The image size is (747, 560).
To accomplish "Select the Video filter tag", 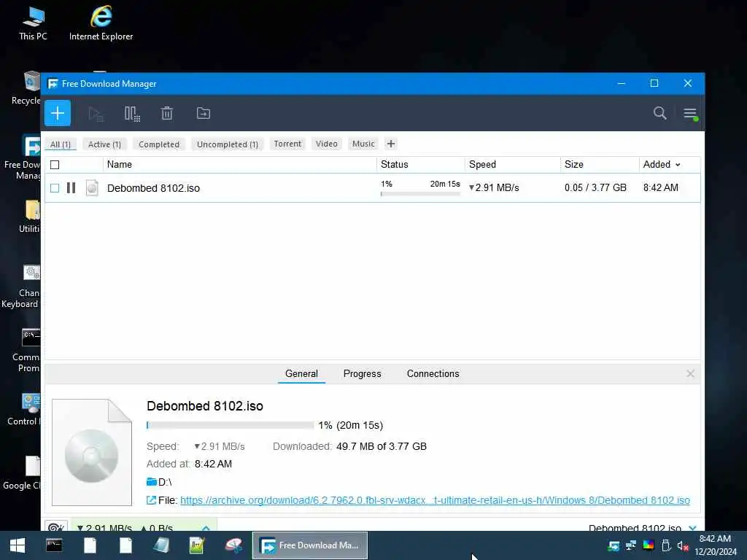I will tap(326, 144).
